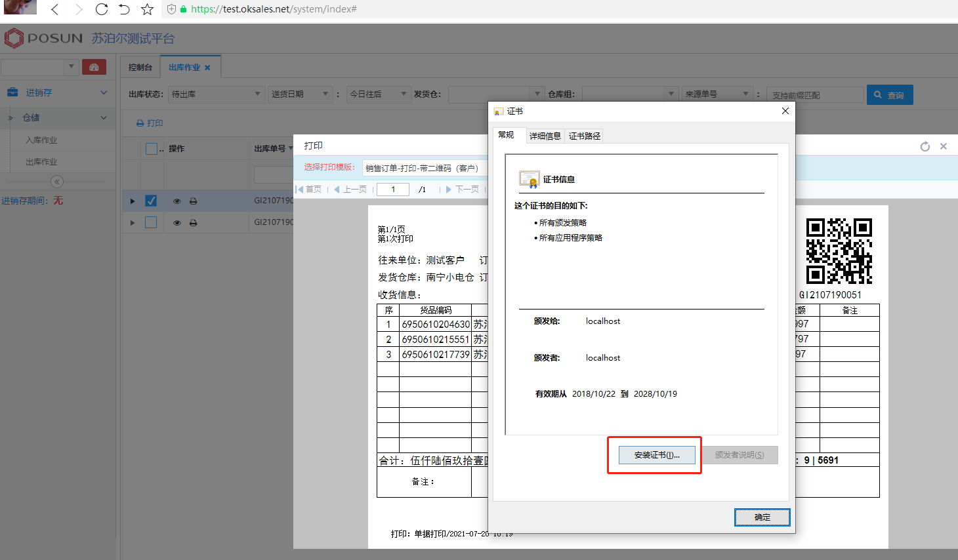Viewport: 958px width, 560px height.
Task: Reload page with browser refresh icon
Action: pos(102,9)
